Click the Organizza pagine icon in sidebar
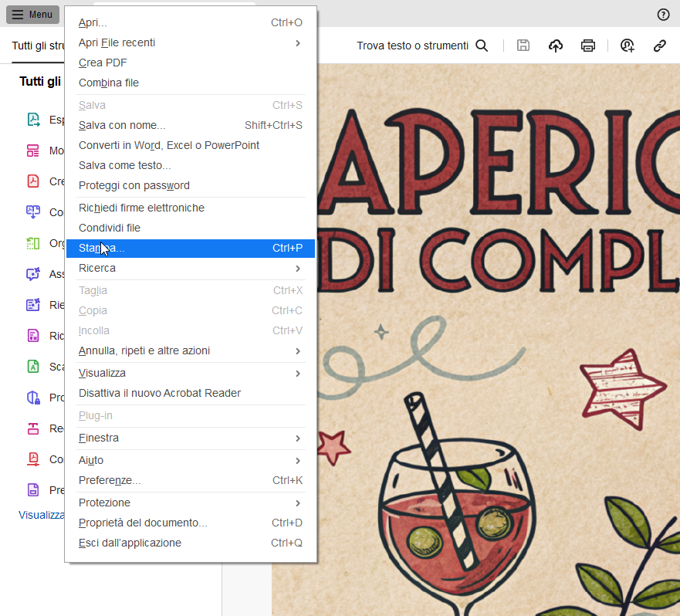The width and height of the screenshot is (680, 616). coord(33,243)
